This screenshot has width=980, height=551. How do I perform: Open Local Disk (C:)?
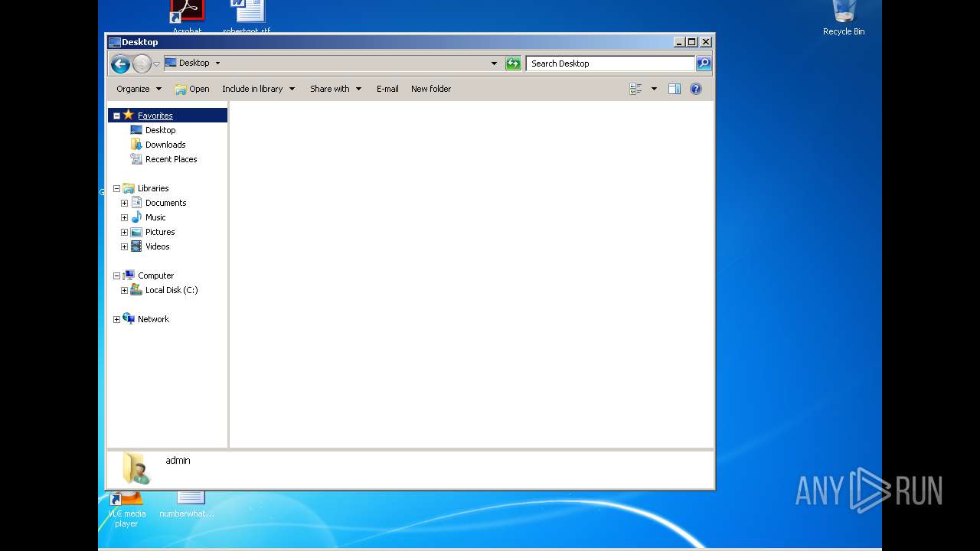171,290
